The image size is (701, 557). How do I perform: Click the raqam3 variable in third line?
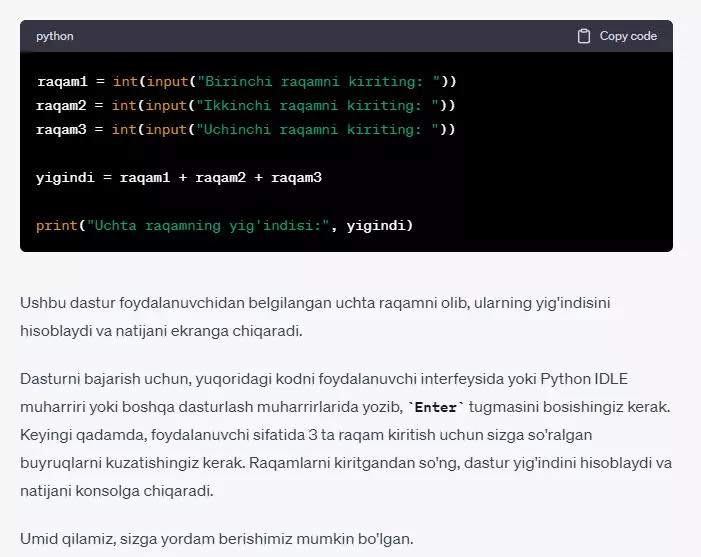pos(61,130)
